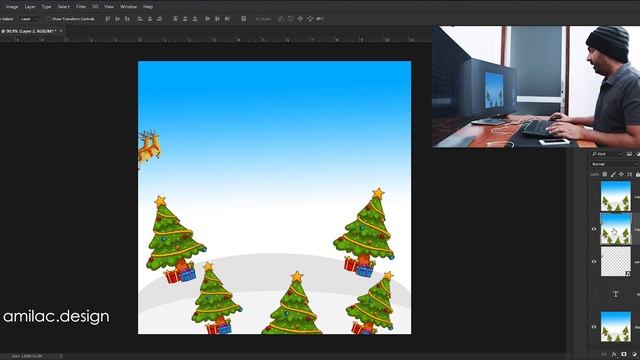The image size is (640, 360).
Task: Click the Align left edges icon
Action: pos(140,19)
